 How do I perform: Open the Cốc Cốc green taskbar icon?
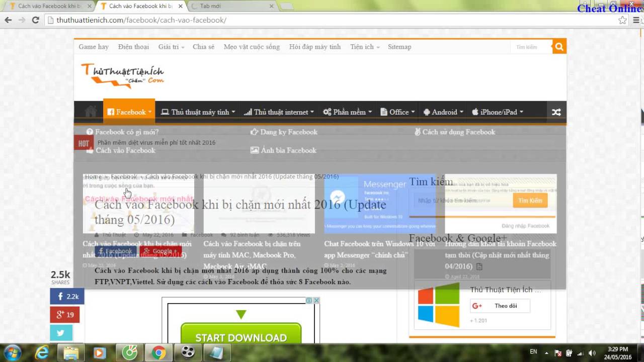[130, 352]
